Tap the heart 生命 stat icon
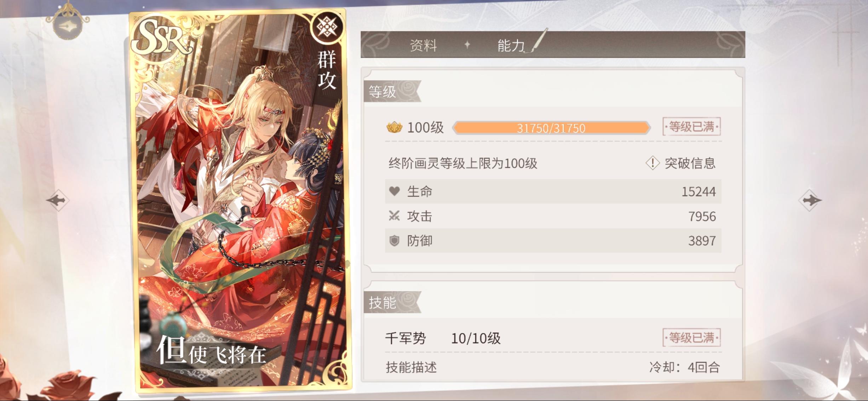 (394, 191)
